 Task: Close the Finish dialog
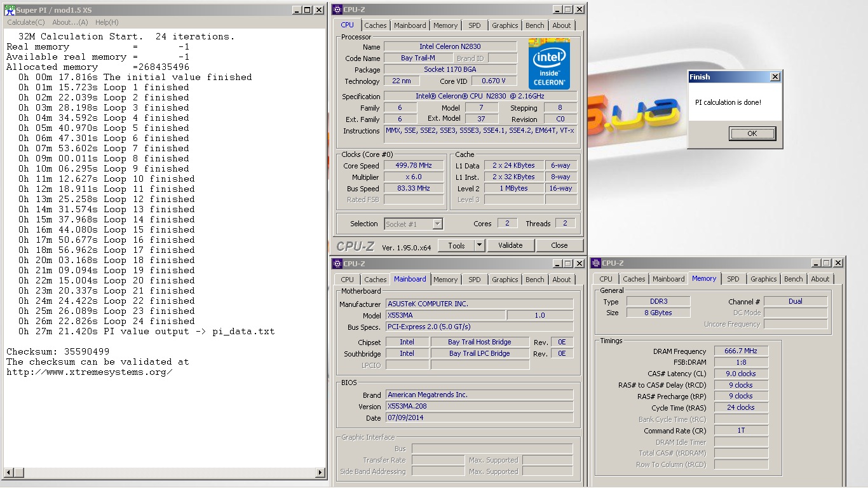(775, 77)
